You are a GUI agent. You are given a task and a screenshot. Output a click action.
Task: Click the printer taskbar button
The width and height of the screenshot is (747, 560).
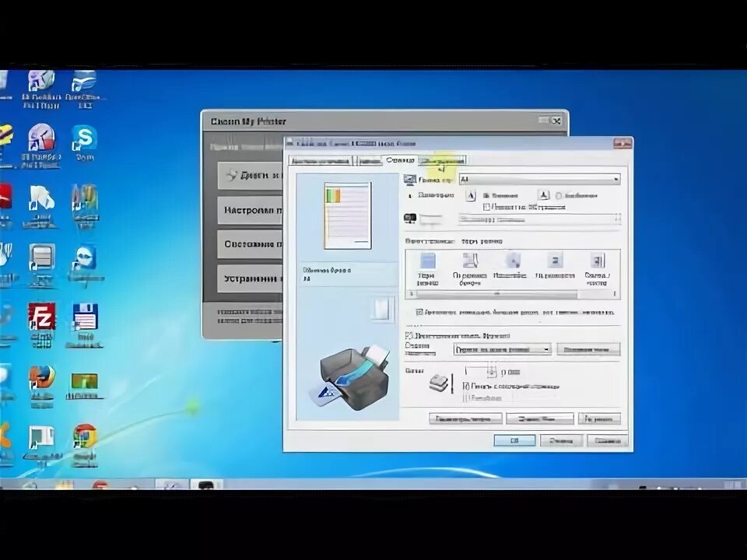click(x=206, y=485)
